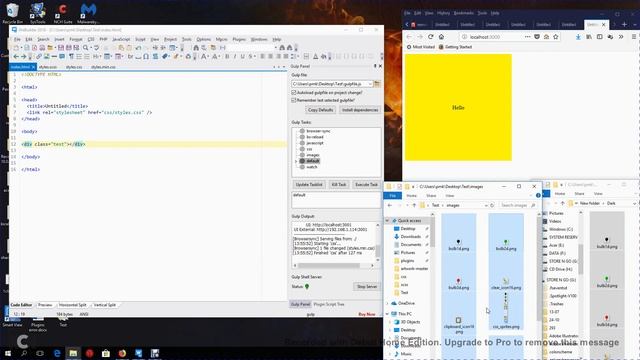Open the Gulp file path dropdown
640x360 pixels.
370,84
